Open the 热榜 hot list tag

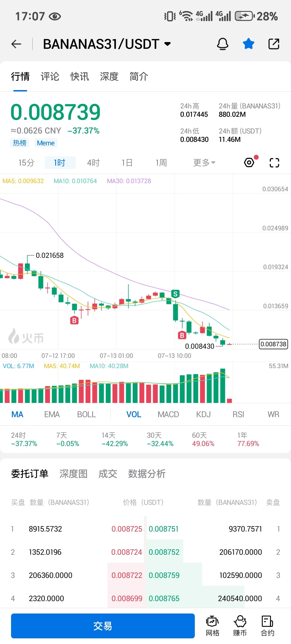(x=20, y=143)
